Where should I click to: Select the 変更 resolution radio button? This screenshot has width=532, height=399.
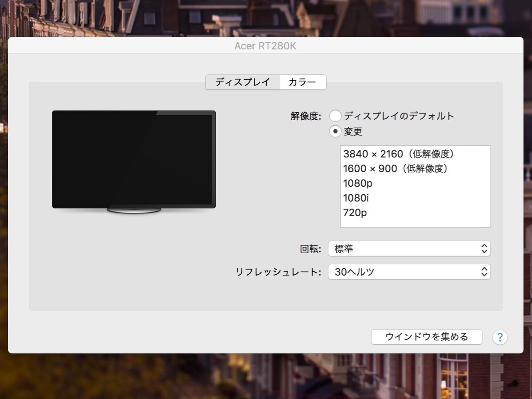(x=335, y=131)
